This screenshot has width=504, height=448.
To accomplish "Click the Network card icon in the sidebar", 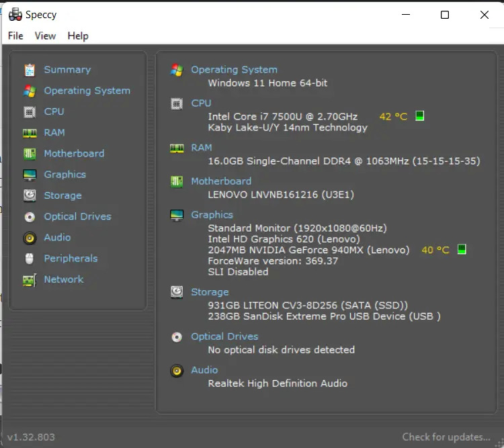I will (30, 280).
